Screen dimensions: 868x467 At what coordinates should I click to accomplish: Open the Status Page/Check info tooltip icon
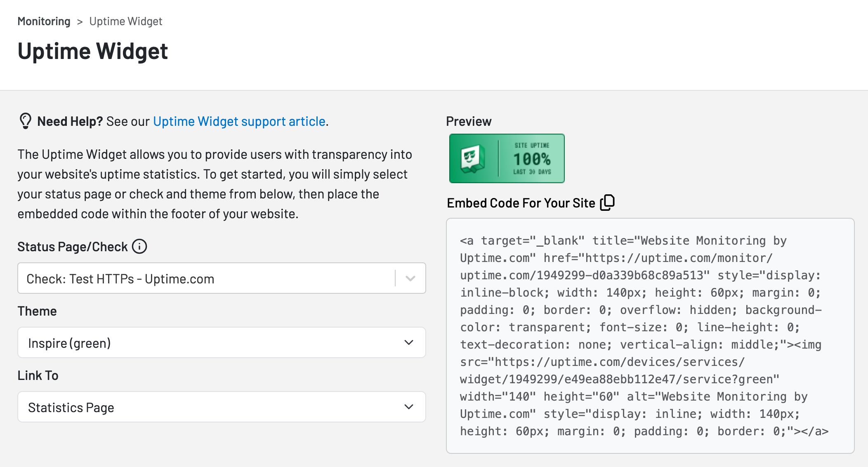click(x=139, y=246)
